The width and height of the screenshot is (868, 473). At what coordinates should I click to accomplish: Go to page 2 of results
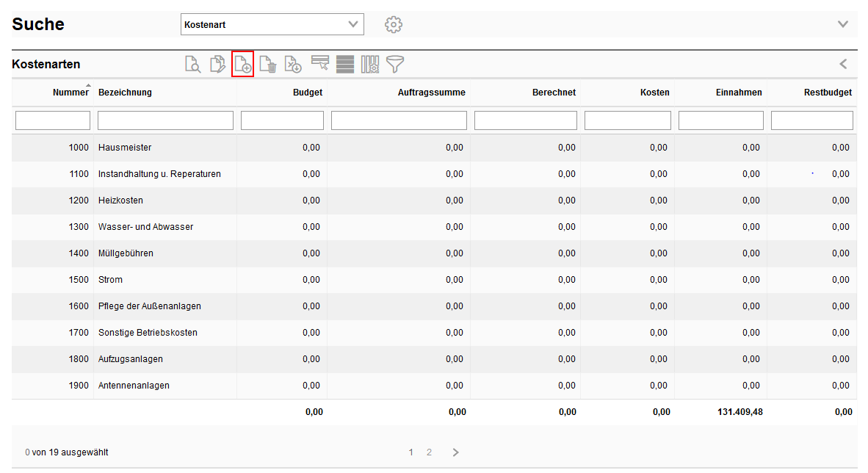[430, 452]
